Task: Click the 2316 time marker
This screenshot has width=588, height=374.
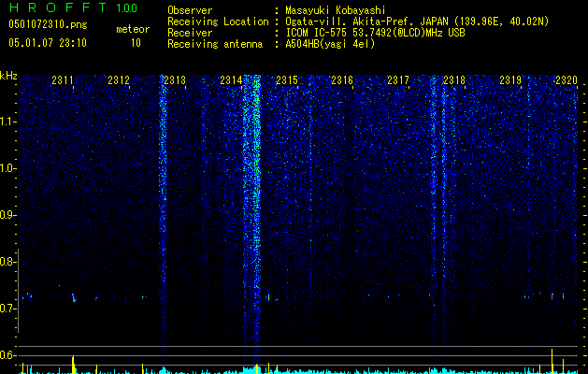Action: [342, 80]
